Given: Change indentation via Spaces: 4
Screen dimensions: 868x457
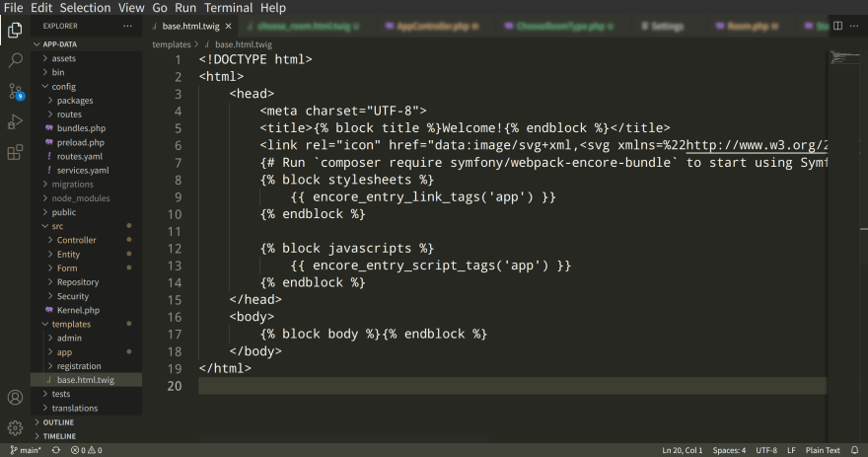Looking at the screenshot, I should click(x=729, y=450).
